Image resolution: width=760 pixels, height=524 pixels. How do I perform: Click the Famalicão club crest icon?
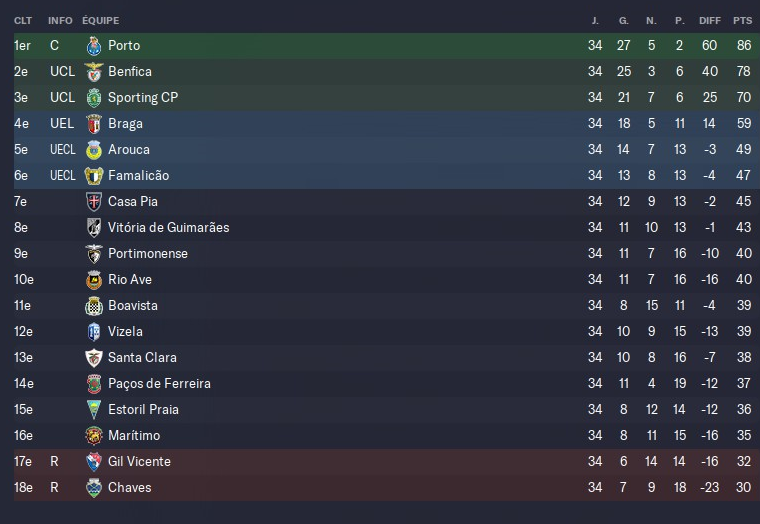(x=94, y=176)
